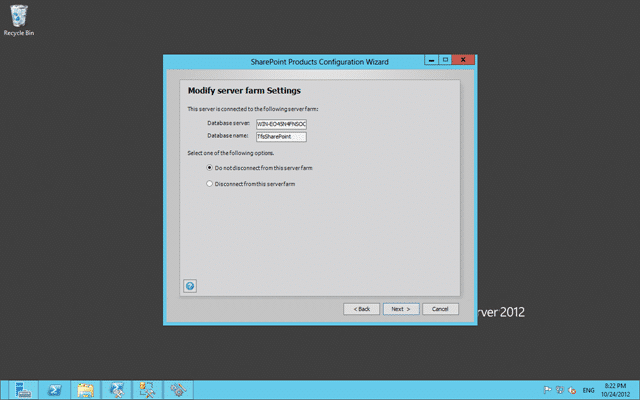The image size is (640, 400).
Task: Open the clock showing 8:22 PM
Action: tap(615, 390)
